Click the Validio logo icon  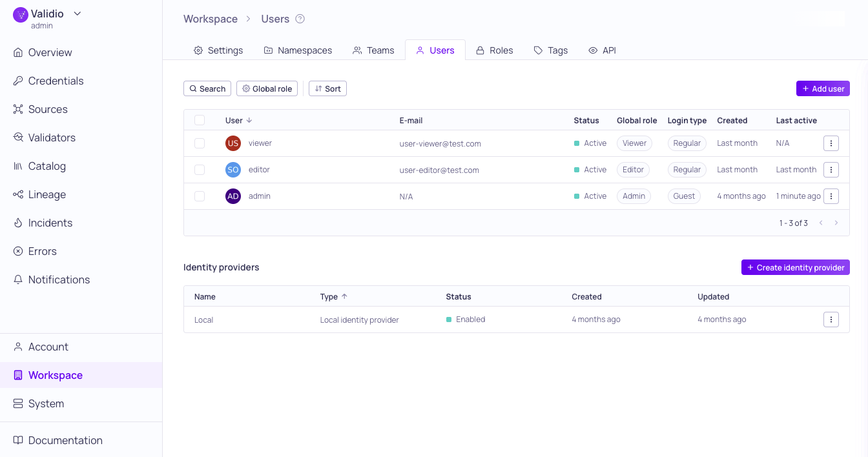click(x=21, y=14)
